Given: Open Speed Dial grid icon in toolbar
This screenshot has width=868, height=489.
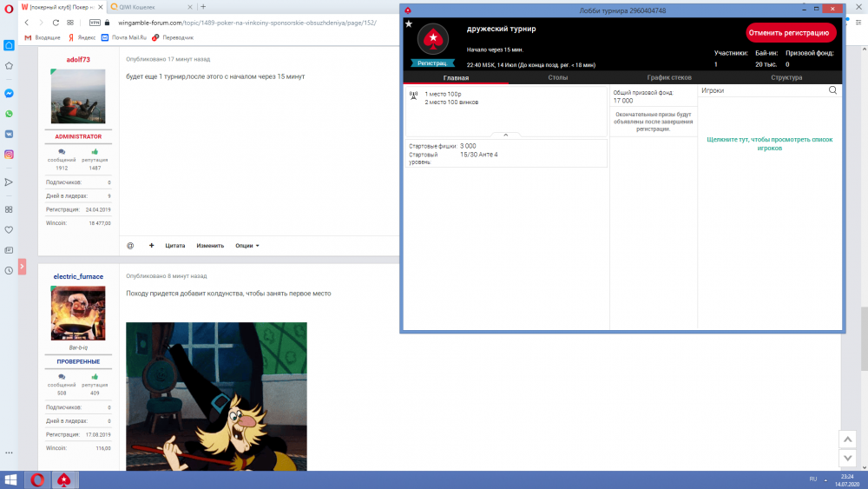Looking at the screenshot, I should (x=70, y=23).
